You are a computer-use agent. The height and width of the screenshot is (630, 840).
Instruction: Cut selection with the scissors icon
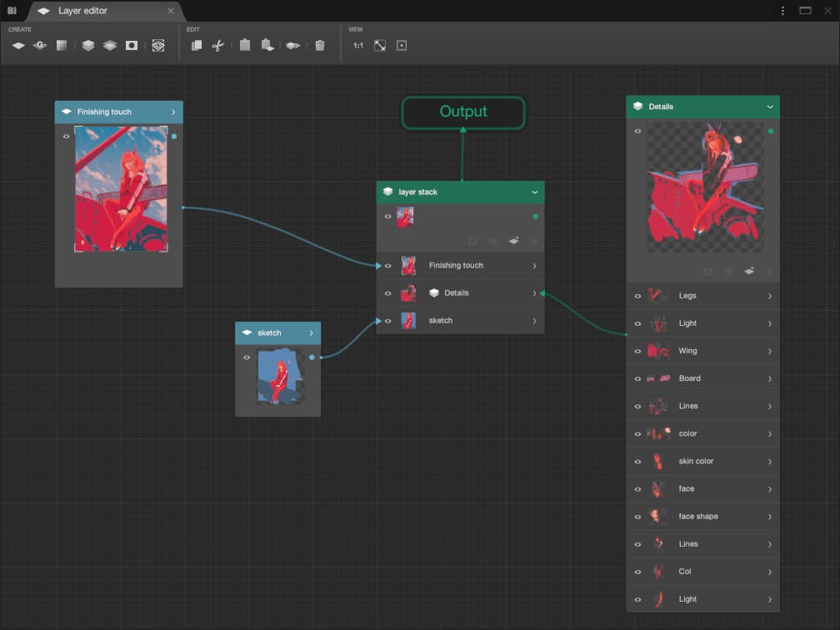217,46
